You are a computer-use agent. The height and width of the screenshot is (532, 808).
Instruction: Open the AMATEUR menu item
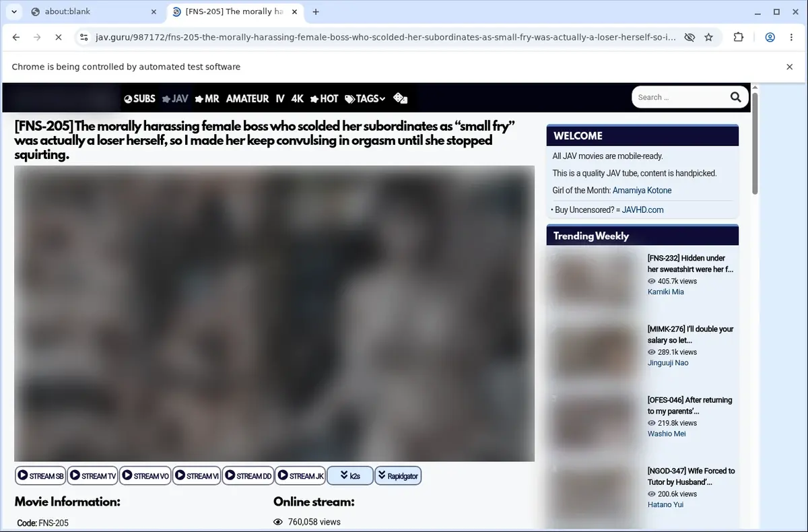pyautogui.click(x=247, y=98)
